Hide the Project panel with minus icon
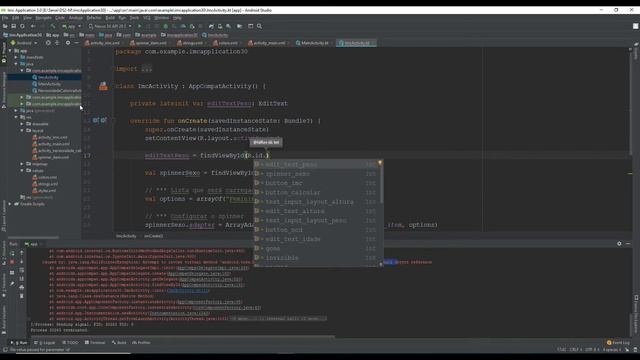 click(x=76, y=43)
